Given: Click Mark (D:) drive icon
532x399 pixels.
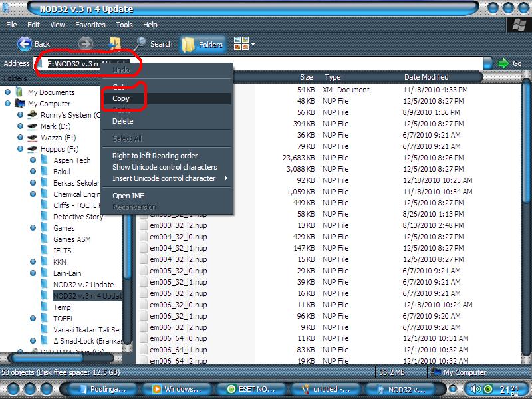Looking at the screenshot, I should point(33,126).
